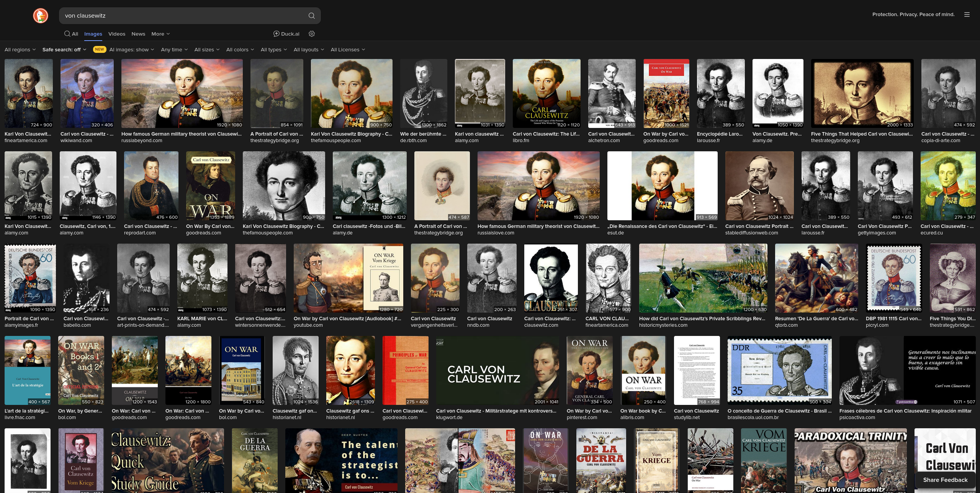The image size is (980, 493).
Task: Open the AI images: show dropdown
Action: [132, 49]
